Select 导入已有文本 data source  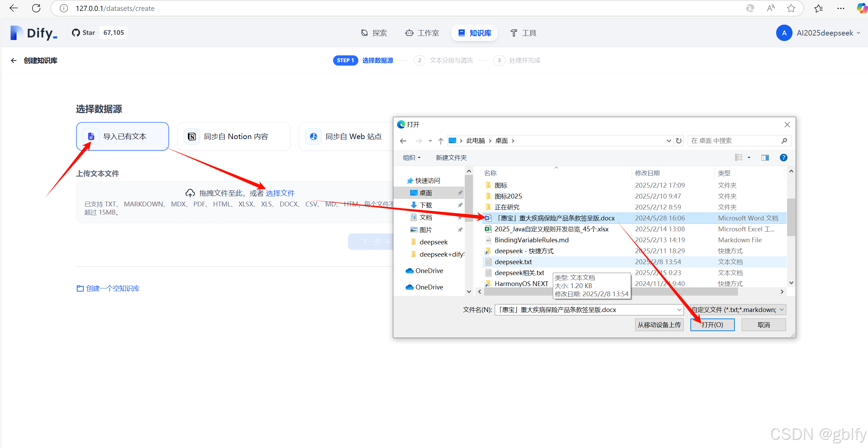click(x=123, y=136)
